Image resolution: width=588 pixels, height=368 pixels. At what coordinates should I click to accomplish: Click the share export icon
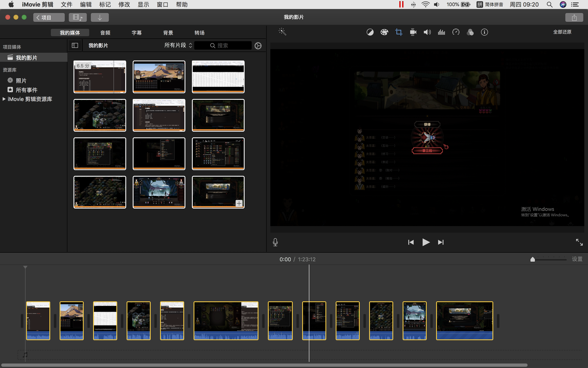[x=574, y=18]
